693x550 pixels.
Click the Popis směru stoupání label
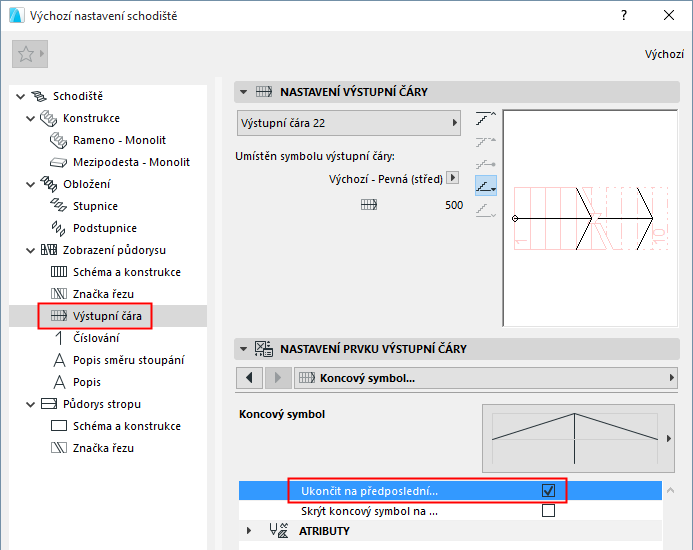[129, 360]
